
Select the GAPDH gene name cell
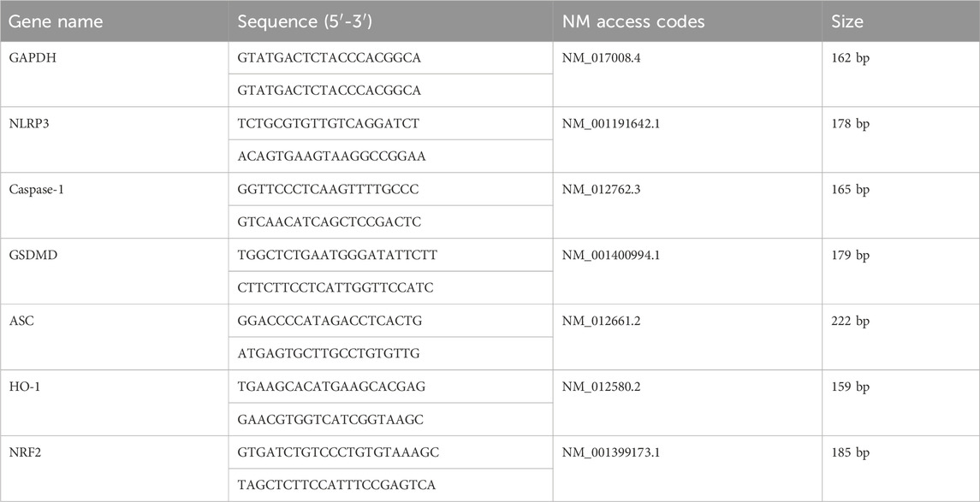pos(115,74)
